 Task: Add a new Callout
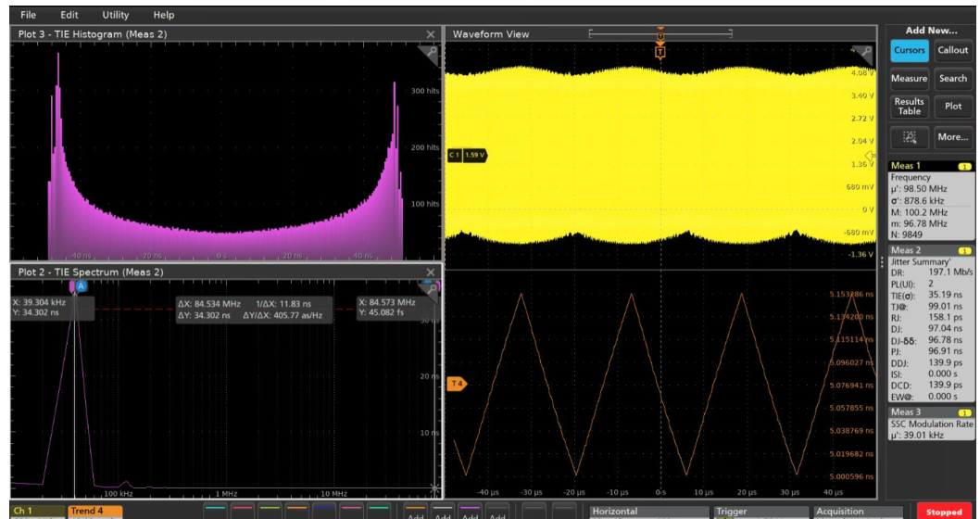(952, 51)
